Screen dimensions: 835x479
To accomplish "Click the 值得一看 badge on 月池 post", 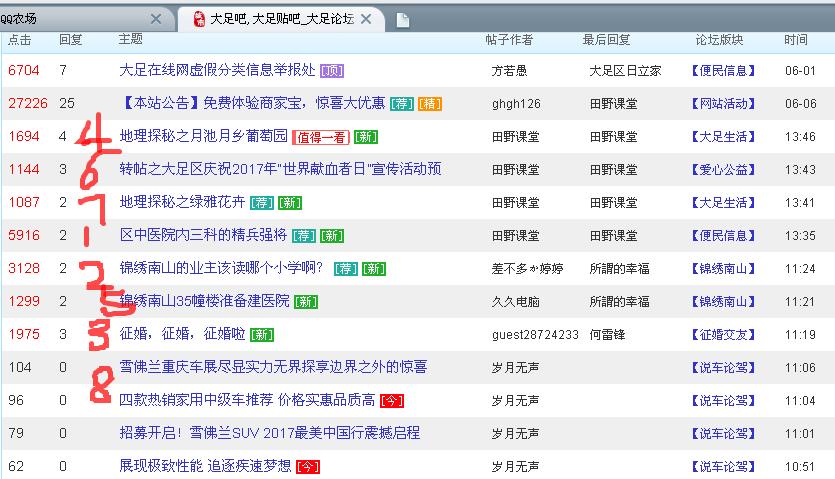I will point(321,137).
